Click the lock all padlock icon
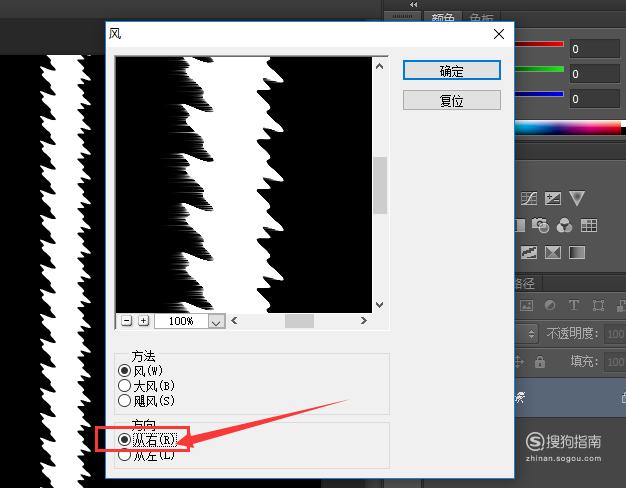The width and height of the screenshot is (626, 488). click(540, 362)
